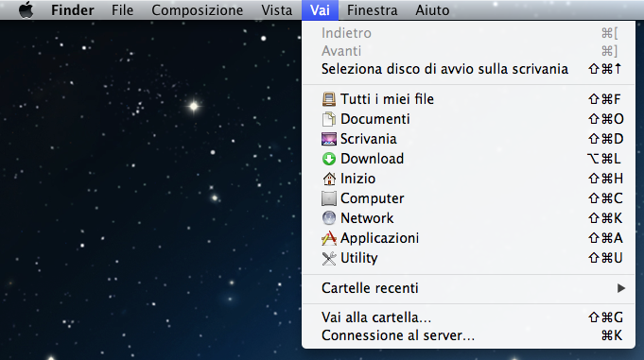Choose Connessione al server…
This screenshot has height=360, width=644.
pos(469,335)
